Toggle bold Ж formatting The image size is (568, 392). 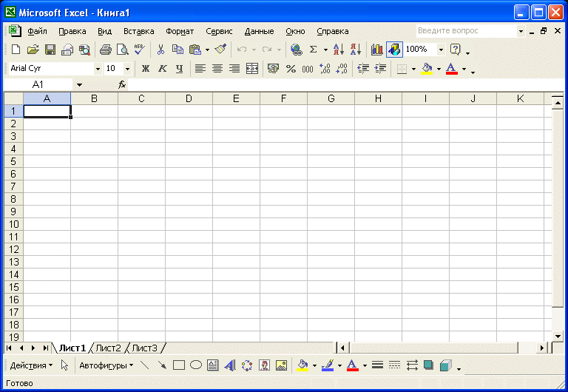coord(146,69)
